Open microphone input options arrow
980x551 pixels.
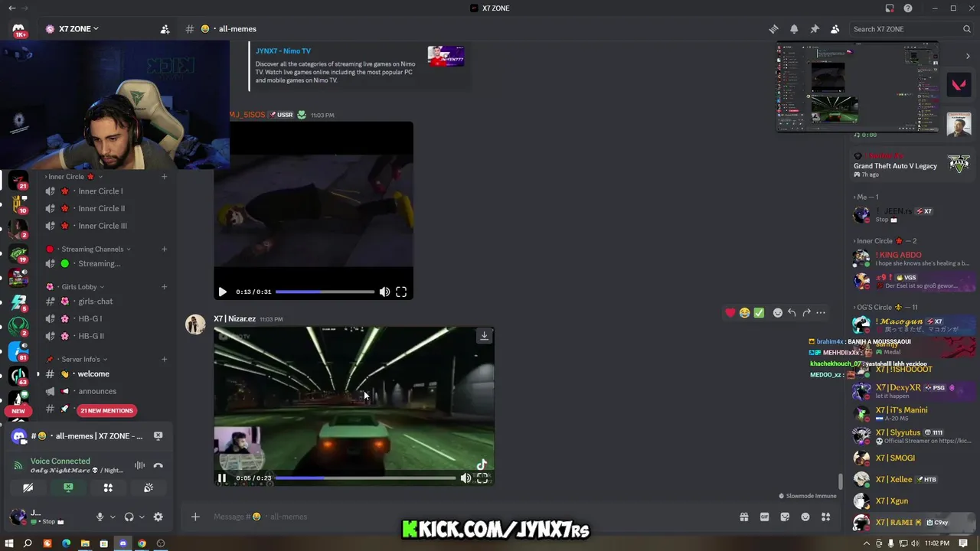point(113,517)
